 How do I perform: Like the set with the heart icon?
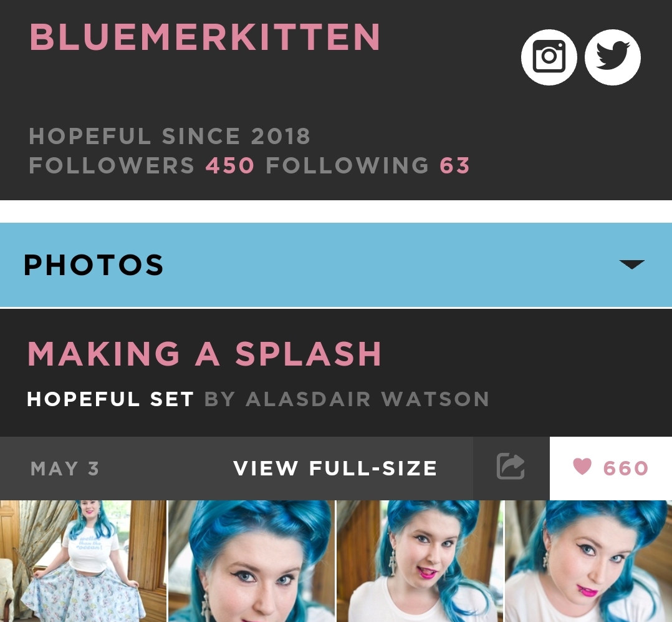click(x=582, y=467)
